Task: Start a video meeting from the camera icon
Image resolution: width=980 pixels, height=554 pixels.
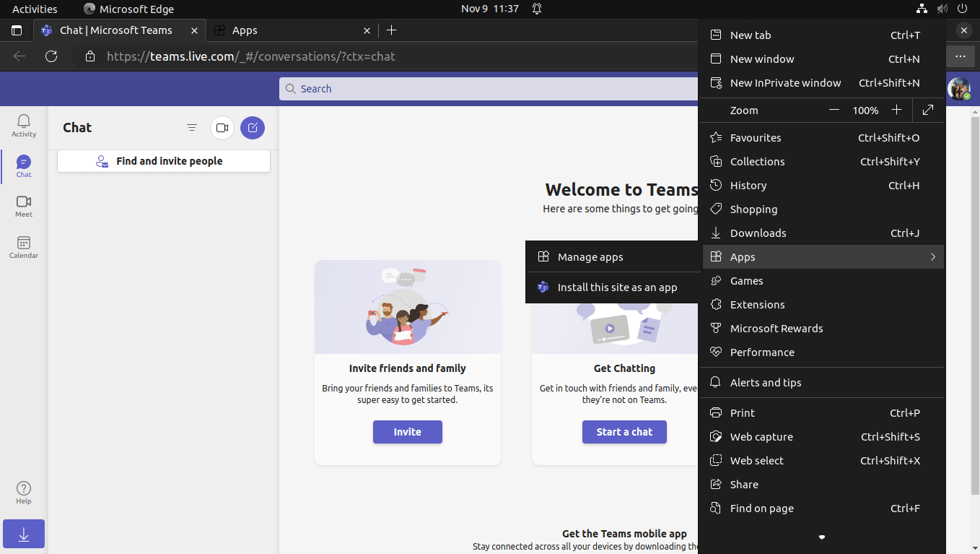Action: pos(222,128)
